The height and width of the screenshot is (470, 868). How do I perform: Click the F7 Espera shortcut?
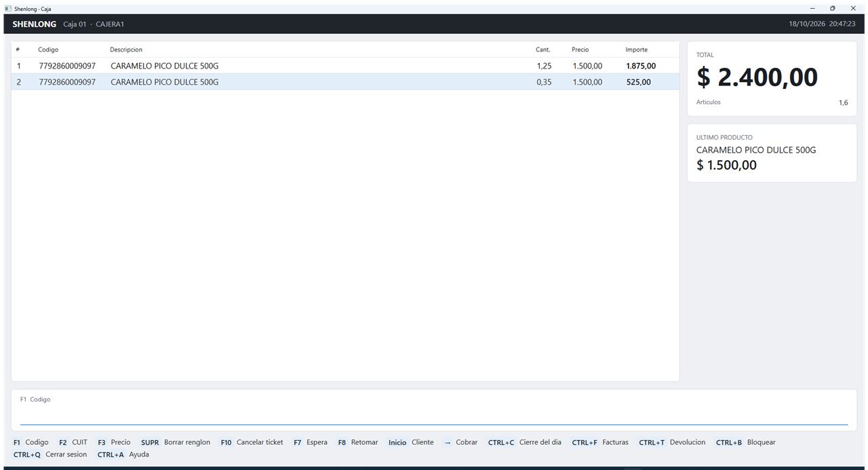(x=311, y=442)
